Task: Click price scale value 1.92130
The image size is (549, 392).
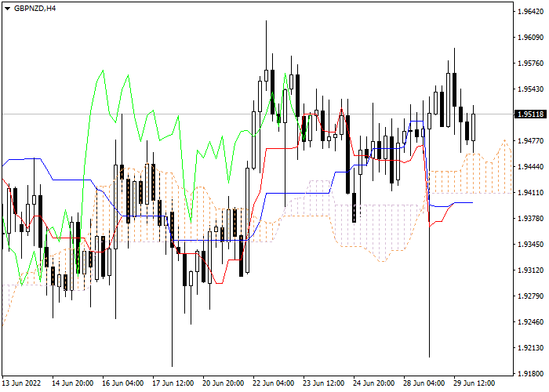Action: [530, 348]
